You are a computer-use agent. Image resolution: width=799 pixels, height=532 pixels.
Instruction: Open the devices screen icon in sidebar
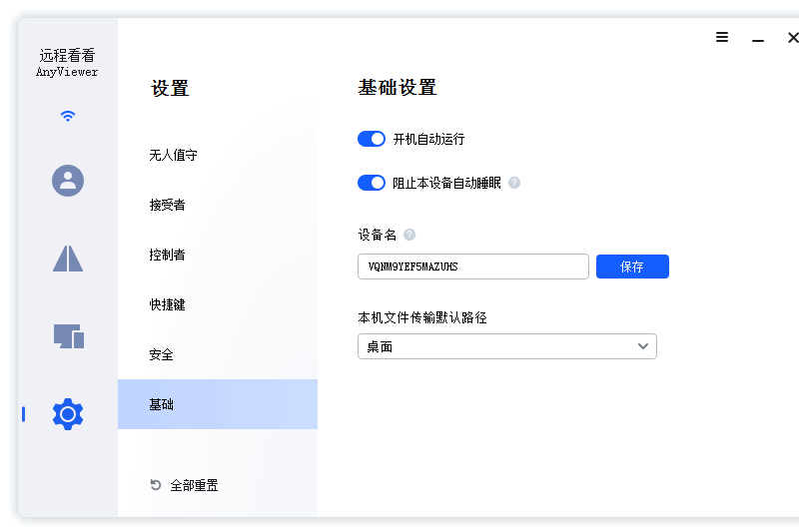click(x=68, y=336)
